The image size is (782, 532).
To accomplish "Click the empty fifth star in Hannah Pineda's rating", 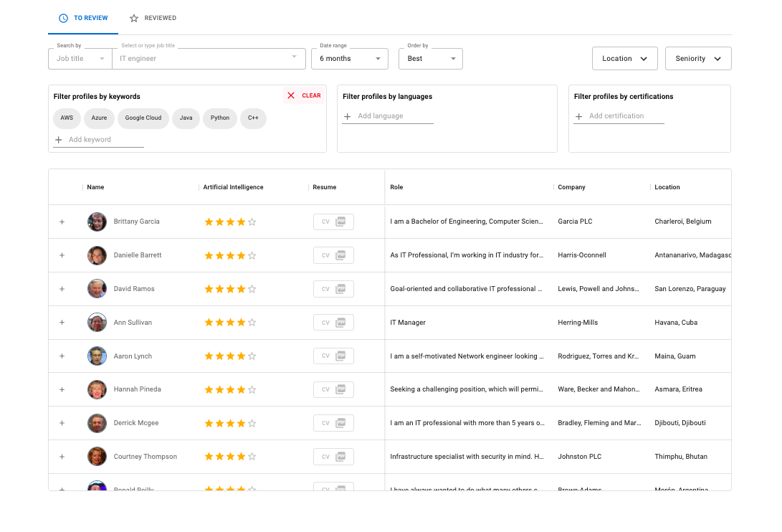I will pyautogui.click(x=252, y=389).
